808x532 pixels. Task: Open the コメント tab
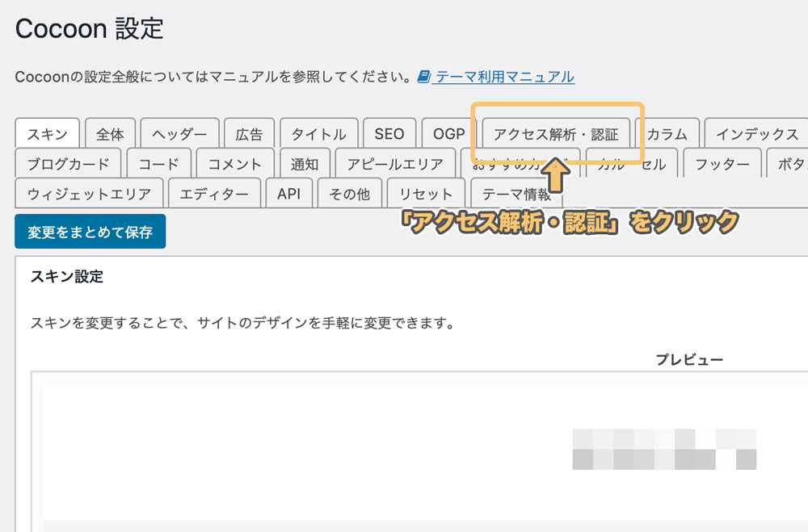pos(235,163)
